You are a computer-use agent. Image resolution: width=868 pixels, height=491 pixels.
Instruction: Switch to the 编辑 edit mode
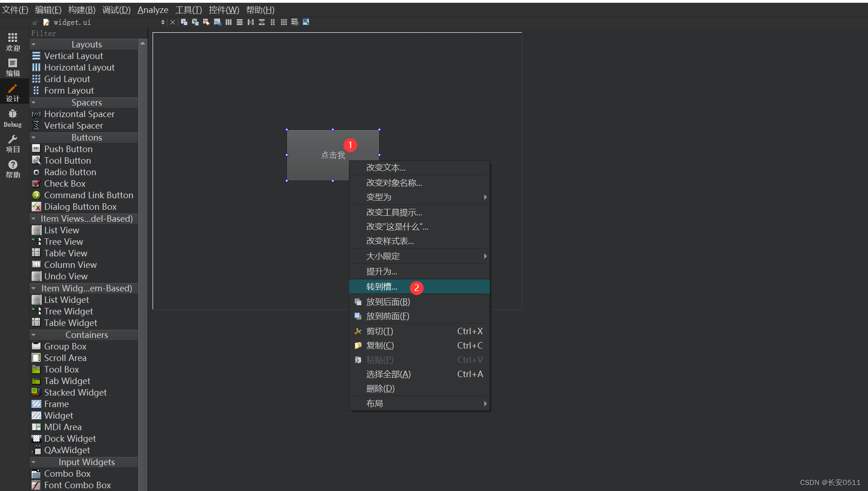(x=13, y=67)
